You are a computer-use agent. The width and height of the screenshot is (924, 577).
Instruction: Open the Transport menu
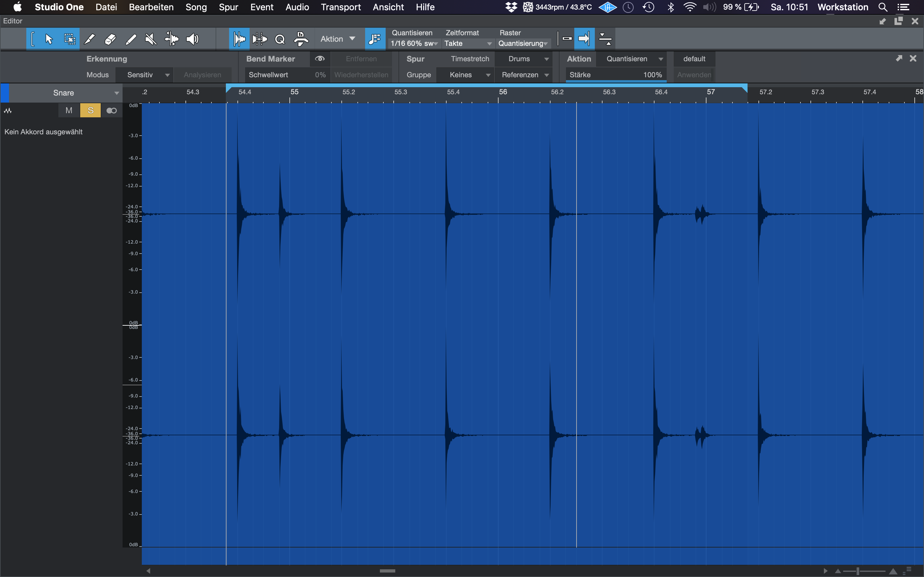(x=341, y=7)
